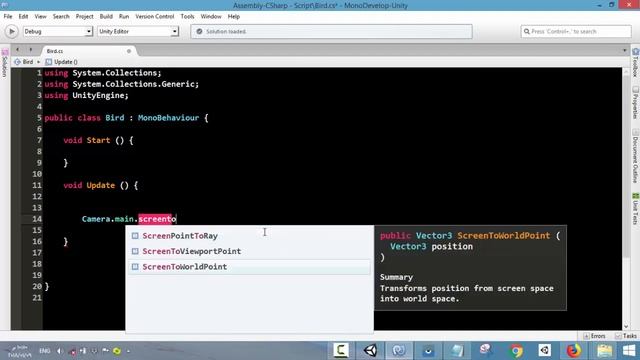The width and height of the screenshot is (640, 360).
Task: Open the Tasks pad
Action: tap(626, 336)
